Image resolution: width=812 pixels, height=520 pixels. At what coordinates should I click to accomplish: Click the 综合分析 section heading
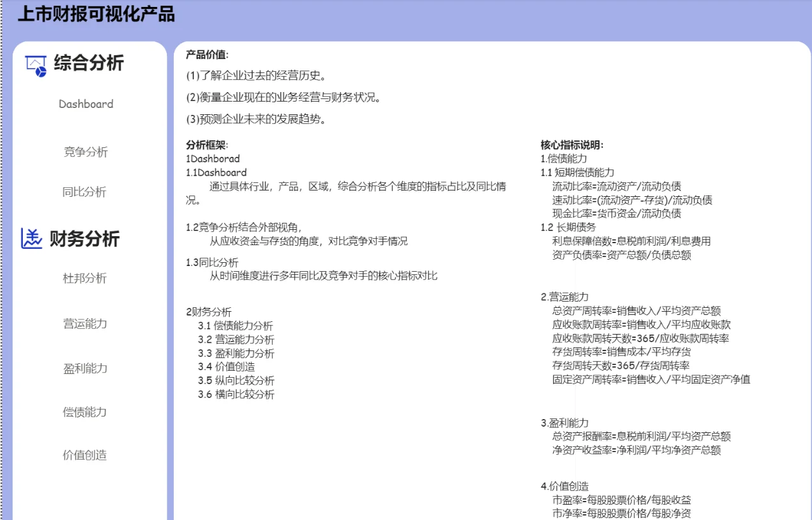(x=89, y=63)
